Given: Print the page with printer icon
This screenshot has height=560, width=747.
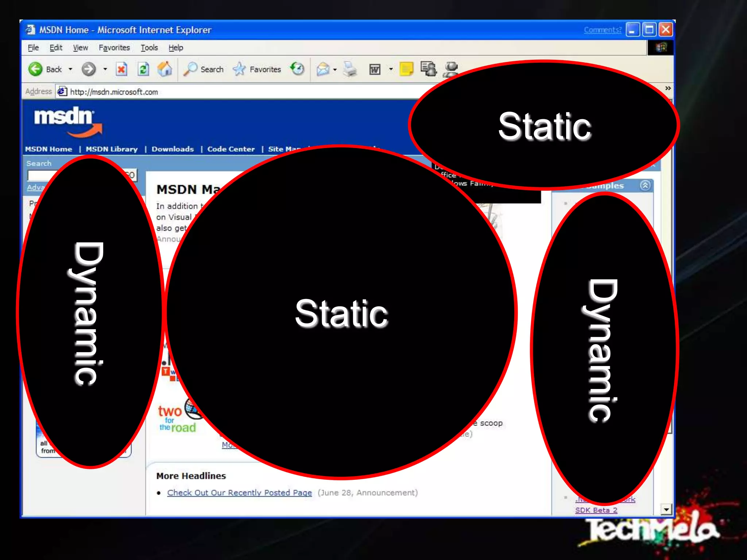Looking at the screenshot, I should [x=350, y=69].
